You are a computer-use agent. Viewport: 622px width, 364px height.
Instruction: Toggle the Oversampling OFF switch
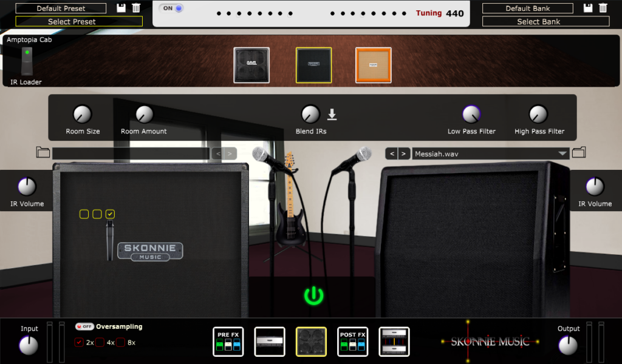pyautogui.click(x=84, y=326)
